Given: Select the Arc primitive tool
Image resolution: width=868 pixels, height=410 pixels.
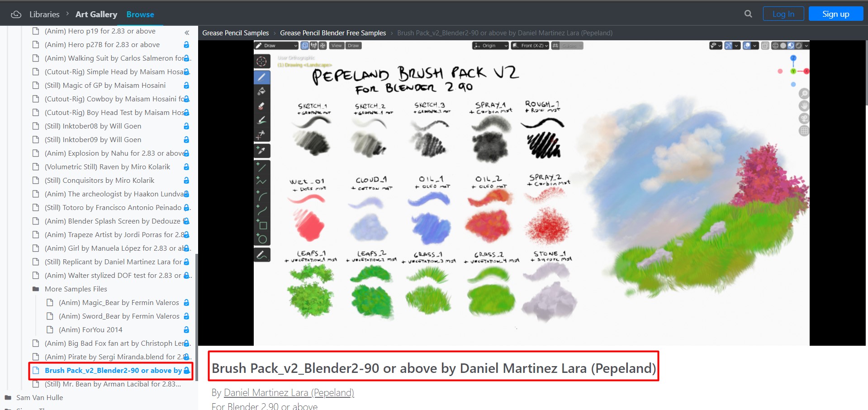Looking at the screenshot, I should [x=262, y=196].
